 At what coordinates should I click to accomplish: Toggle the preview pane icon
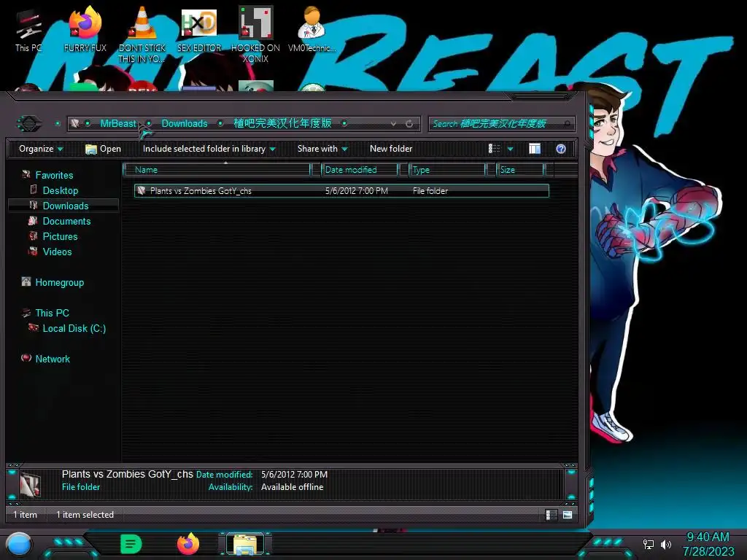pyautogui.click(x=535, y=149)
